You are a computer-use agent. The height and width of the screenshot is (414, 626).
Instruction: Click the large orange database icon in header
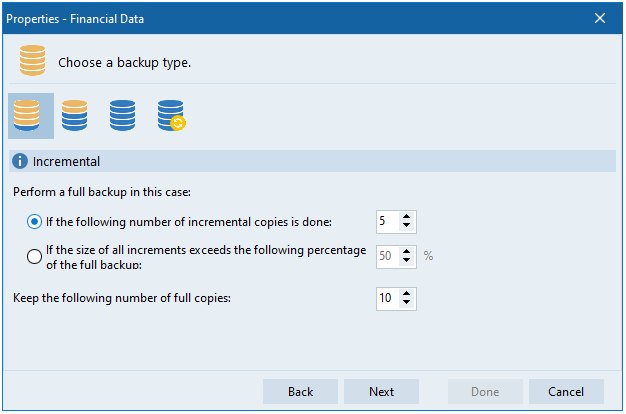pos(33,62)
